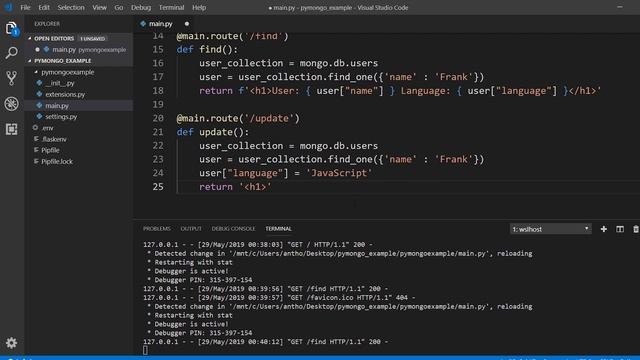The image size is (640, 360).
Task: Switch to the Problems panel tab
Action: click(x=157, y=229)
